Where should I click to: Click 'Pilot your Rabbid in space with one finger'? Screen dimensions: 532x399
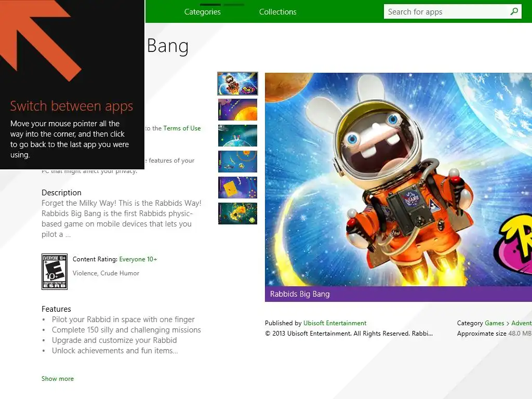pos(123,320)
